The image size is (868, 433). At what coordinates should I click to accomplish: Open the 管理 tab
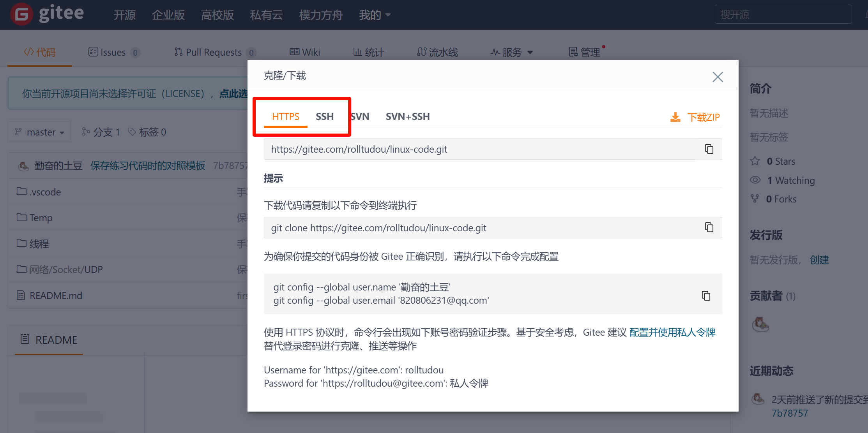[x=584, y=52]
